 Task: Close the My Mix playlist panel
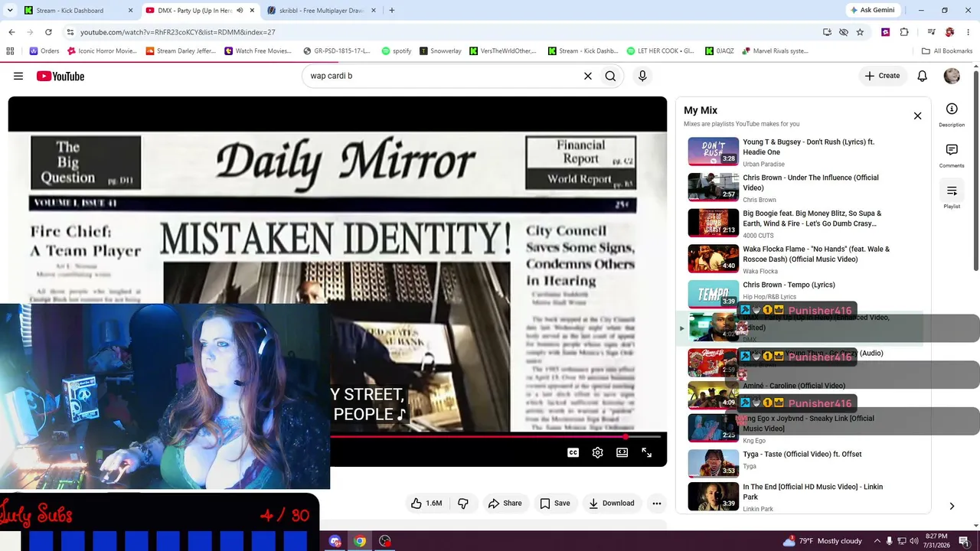pos(917,116)
